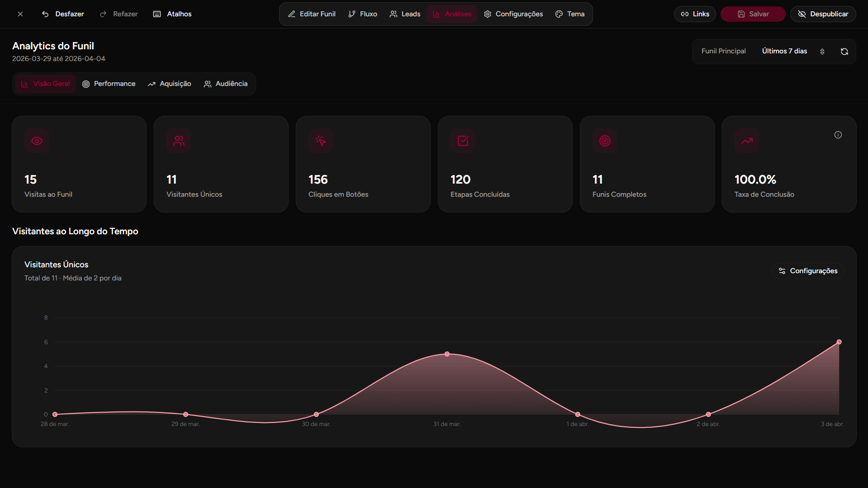Image resolution: width=868 pixels, height=488 pixels.
Task: Open the sort chevrons beside Últimos 7 dias
Action: click(x=822, y=52)
